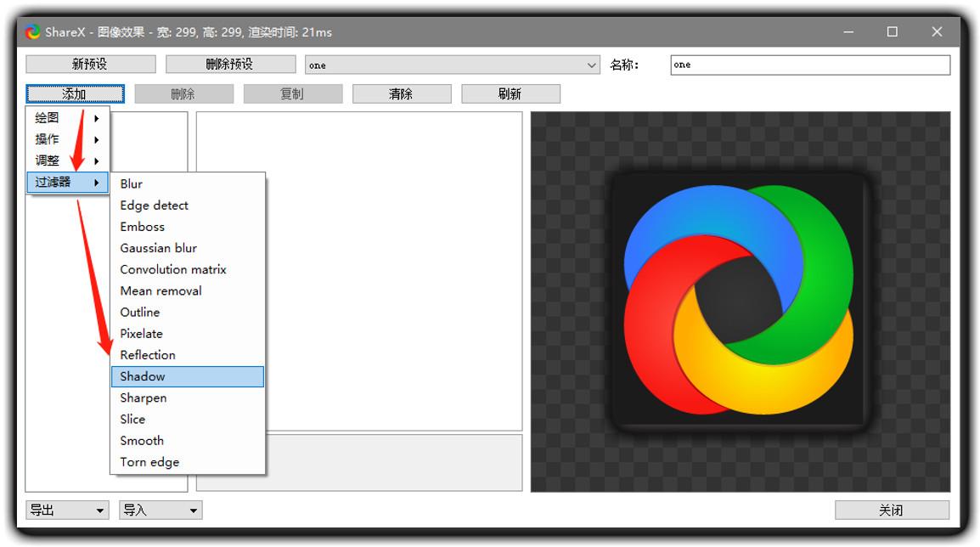Choose Emboss filter
Image resolution: width=980 pixels, height=547 pixels.
tap(188, 226)
